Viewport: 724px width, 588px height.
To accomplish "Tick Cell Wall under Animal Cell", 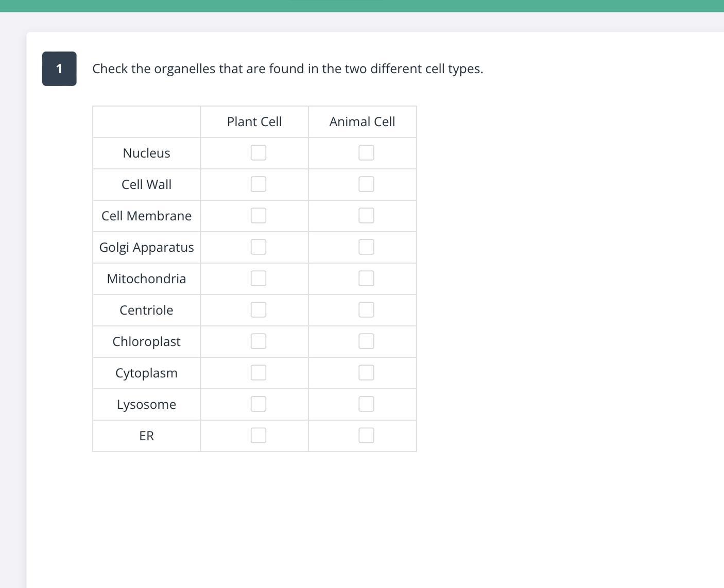I will [366, 184].
